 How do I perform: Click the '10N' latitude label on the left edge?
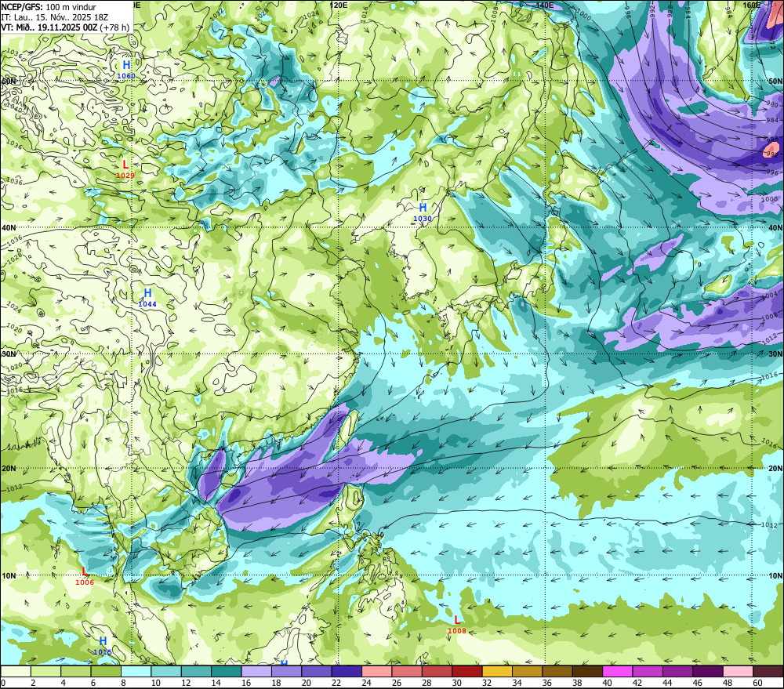coord(9,576)
